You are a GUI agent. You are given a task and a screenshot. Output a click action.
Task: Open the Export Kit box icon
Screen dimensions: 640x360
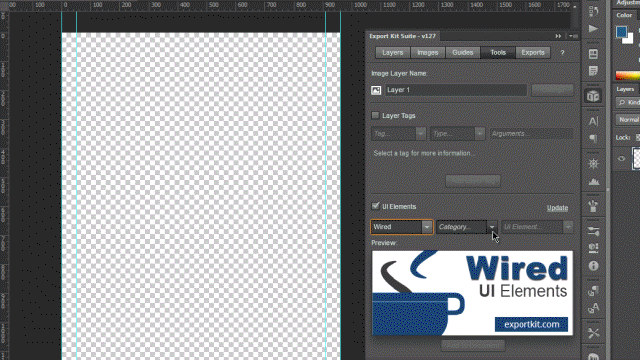593,96
